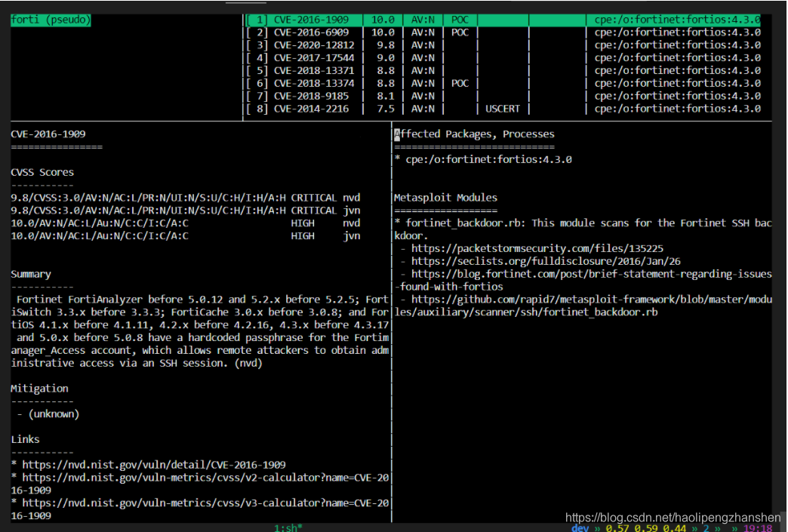The height and width of the screenshot is (532, 788).
Task: Click the (unknown) mitigation entry
Action: click(x=54, y=414)
